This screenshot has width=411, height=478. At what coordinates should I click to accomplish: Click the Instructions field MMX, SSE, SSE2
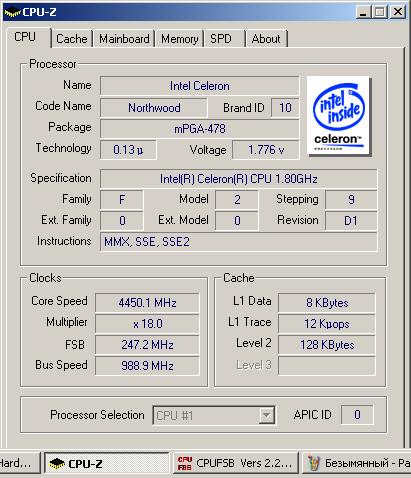click(x=239, y=242)
